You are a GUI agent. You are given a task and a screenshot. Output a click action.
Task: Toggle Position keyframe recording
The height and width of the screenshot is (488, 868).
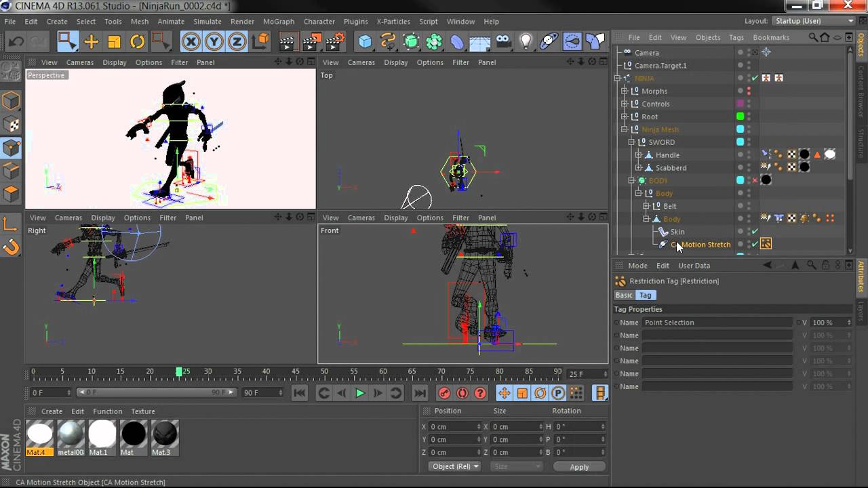click(x=505, y=392)
